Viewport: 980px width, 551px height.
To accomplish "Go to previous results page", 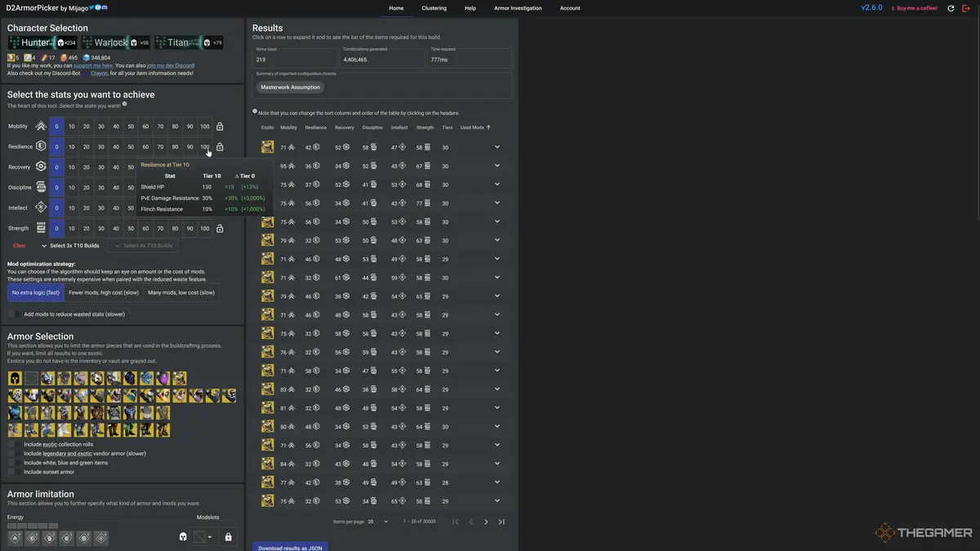I will (x=470, y=522).
